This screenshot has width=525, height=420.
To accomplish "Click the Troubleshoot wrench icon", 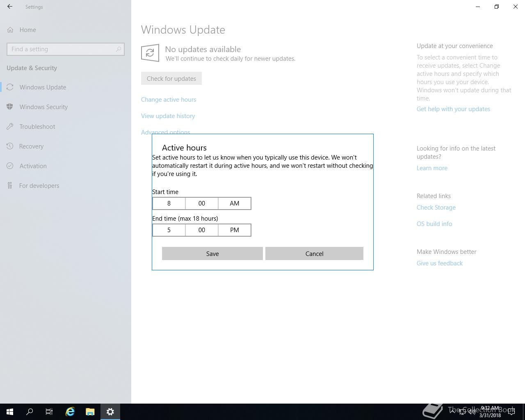I will pyautogui.click(x=10, y=126).
